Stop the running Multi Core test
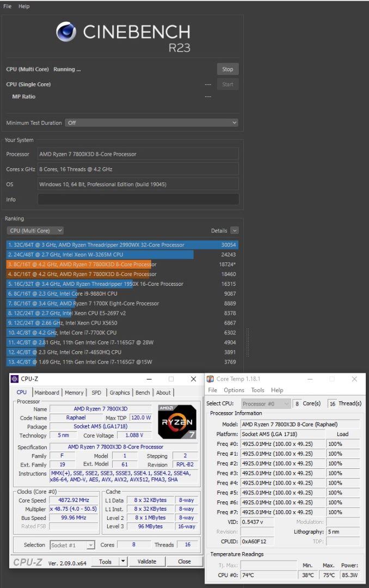The image size is (369, 588). coord(227,69)
